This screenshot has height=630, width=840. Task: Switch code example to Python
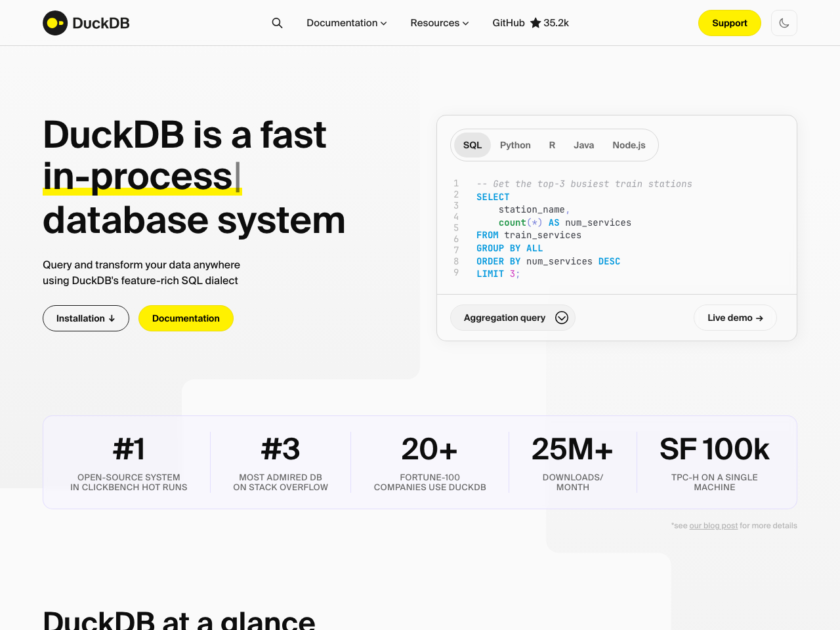515,144
